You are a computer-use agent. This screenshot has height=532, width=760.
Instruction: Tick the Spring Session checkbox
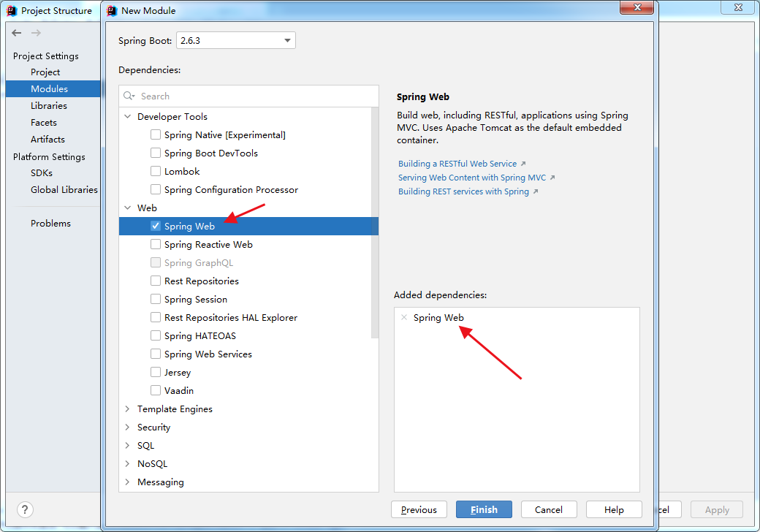pyautogui.click(x=156, y=299)
